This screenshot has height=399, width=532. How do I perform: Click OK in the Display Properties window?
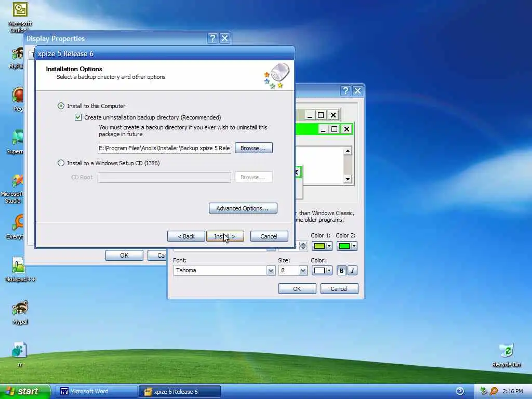tap(124, 256)
